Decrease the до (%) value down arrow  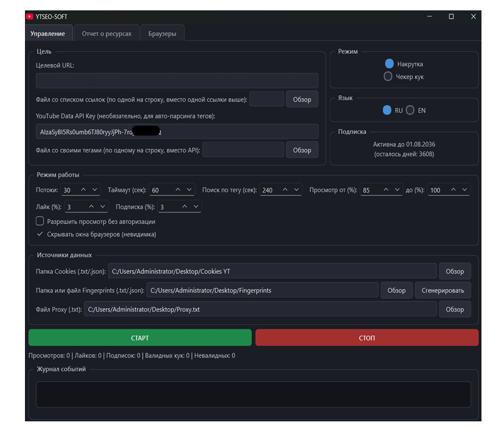(x=464, y=190)
